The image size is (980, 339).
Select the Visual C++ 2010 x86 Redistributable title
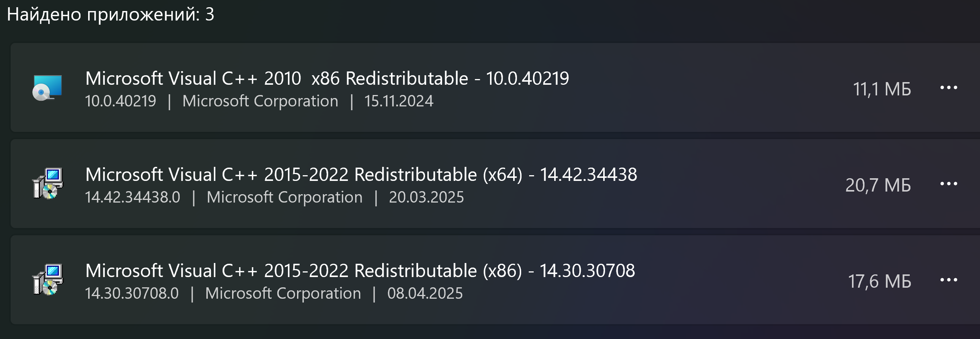click(x=327, y=78)
